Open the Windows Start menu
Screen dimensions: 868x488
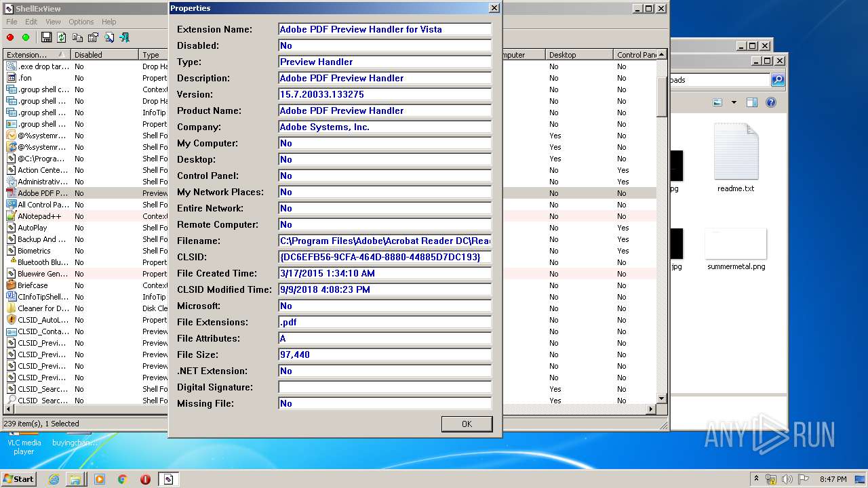tap(19, 479)
